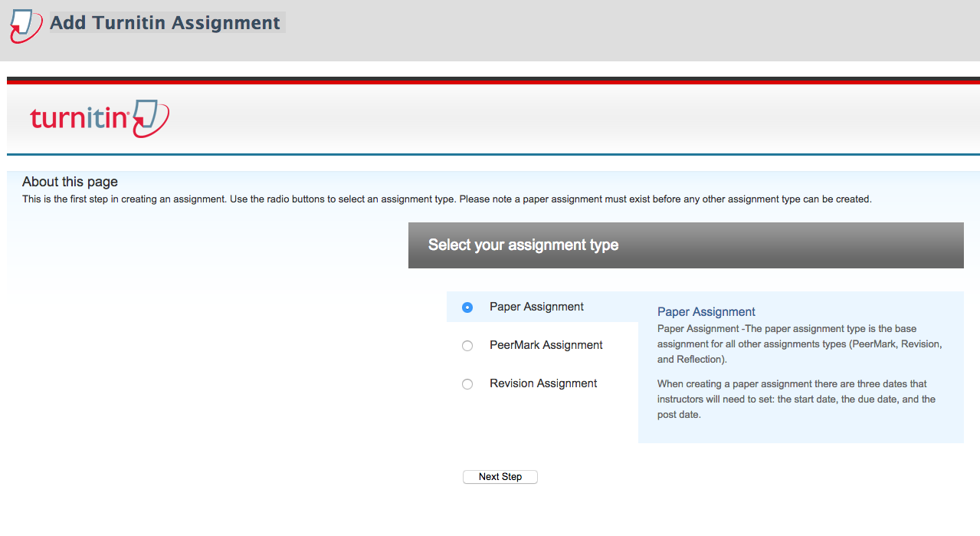This screenshot has width=980, height=536.
Task: Select the PeerMark Assignment radio button
Action: coord(467,346)
